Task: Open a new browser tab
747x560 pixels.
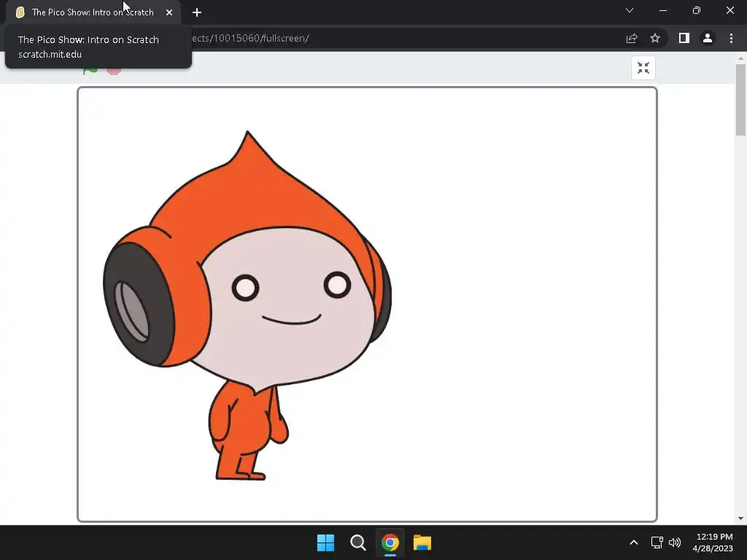Action: [197, 12]
